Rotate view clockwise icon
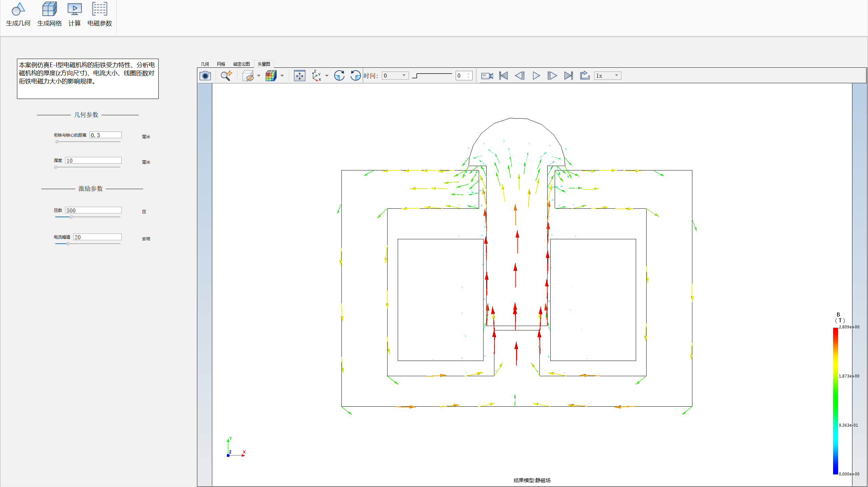 coord(339,76)
